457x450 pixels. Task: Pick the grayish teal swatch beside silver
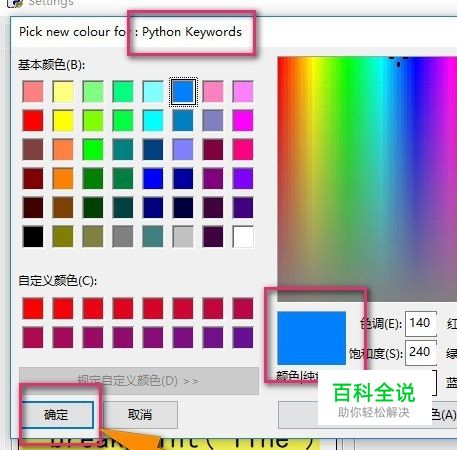(x=153, y=236)
